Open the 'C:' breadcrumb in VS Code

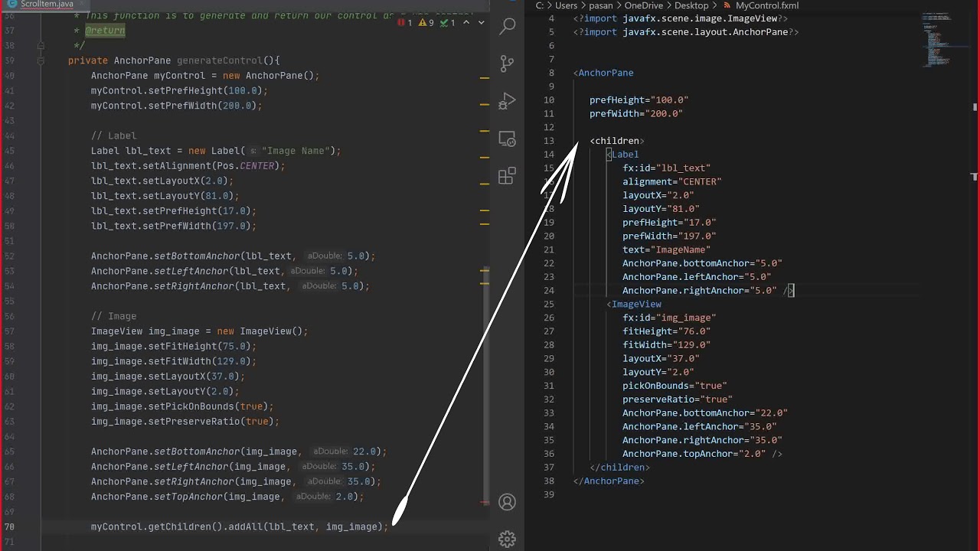540,5
